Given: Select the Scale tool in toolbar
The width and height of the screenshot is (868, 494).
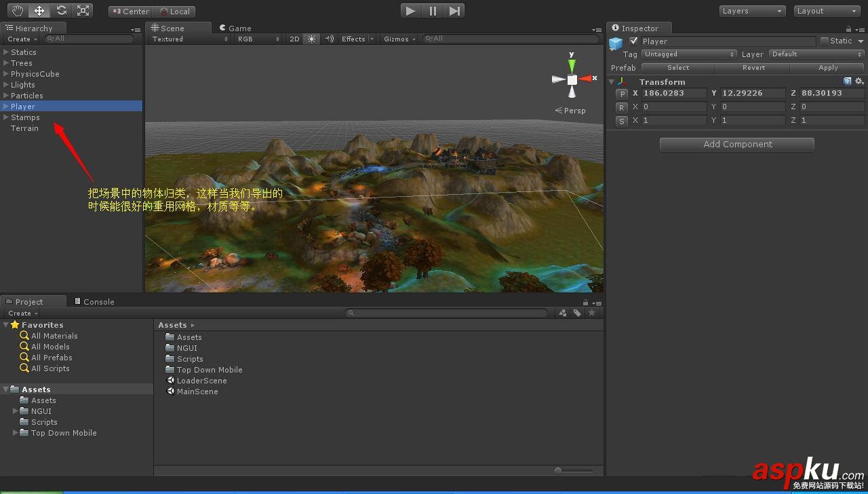Looking at the screenshot, I should tap(83, 10).
